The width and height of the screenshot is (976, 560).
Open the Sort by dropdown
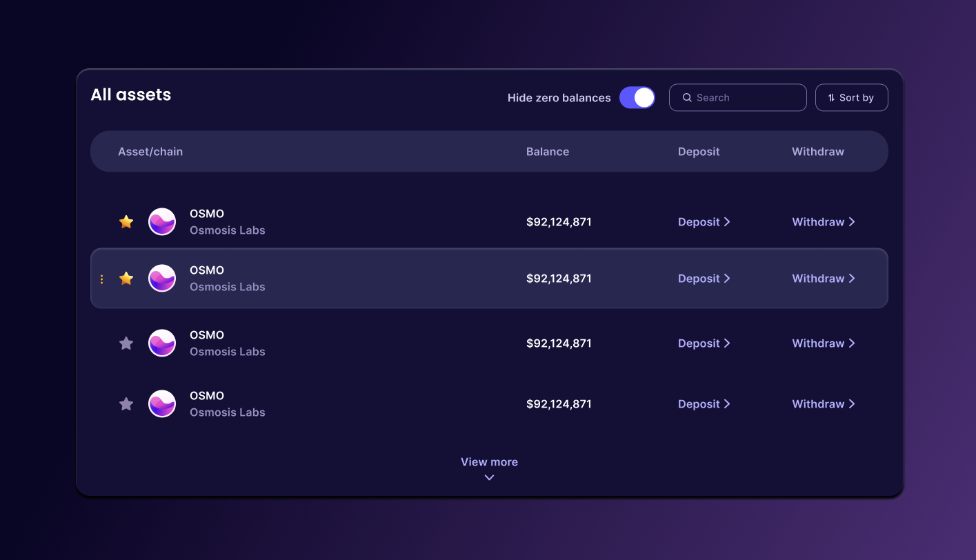tap(852, 97)
